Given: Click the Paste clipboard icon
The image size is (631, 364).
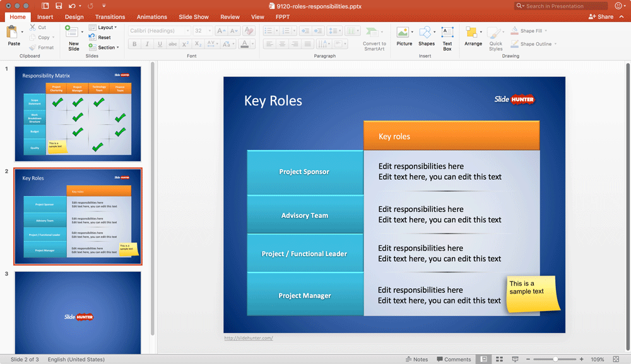Looking at the screenshot, I should click(12, 32).
